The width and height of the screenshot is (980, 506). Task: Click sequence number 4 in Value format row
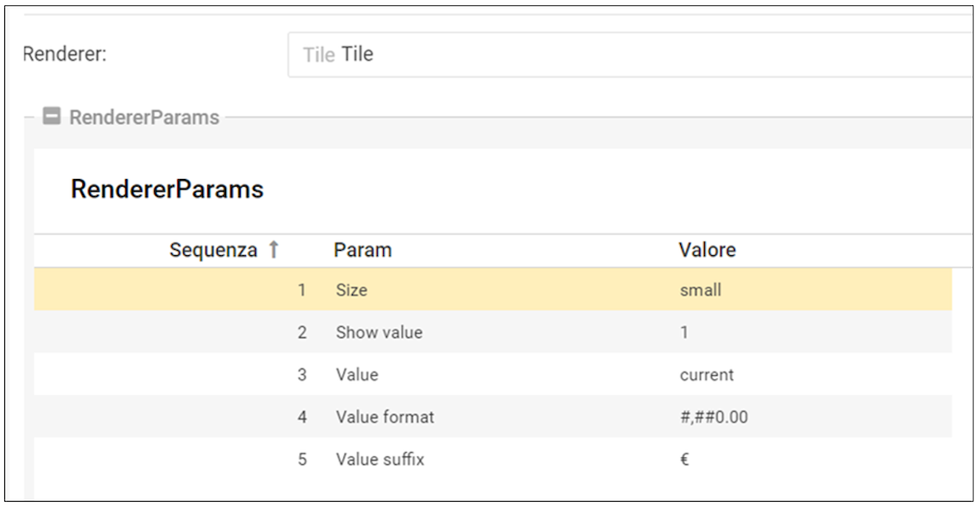[302, 417]
